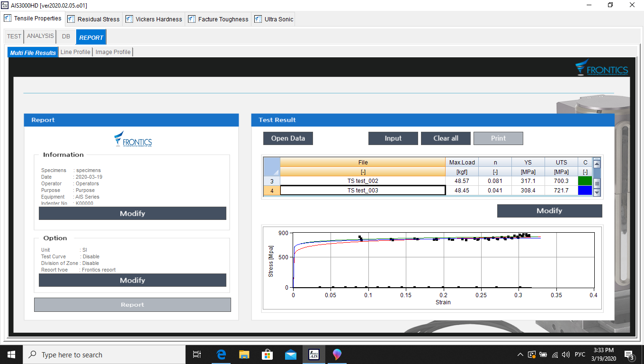Image resolution: width=644 pixels, height=364 pixels.
Task: Click the n column header
Action: 495,162
